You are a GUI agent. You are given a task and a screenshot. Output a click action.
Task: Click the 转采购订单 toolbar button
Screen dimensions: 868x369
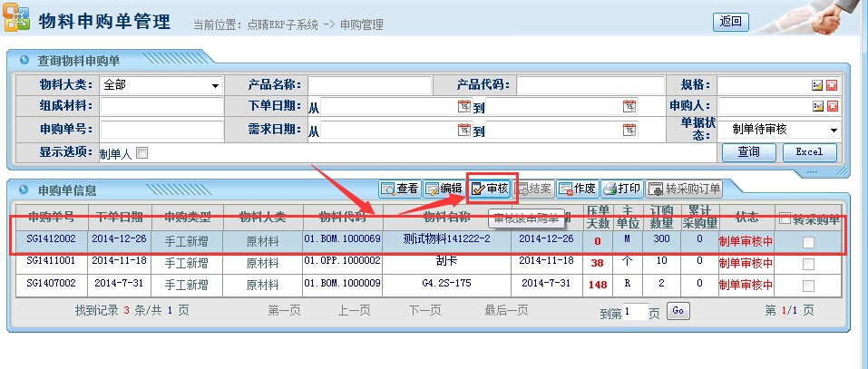click(685, 189)
